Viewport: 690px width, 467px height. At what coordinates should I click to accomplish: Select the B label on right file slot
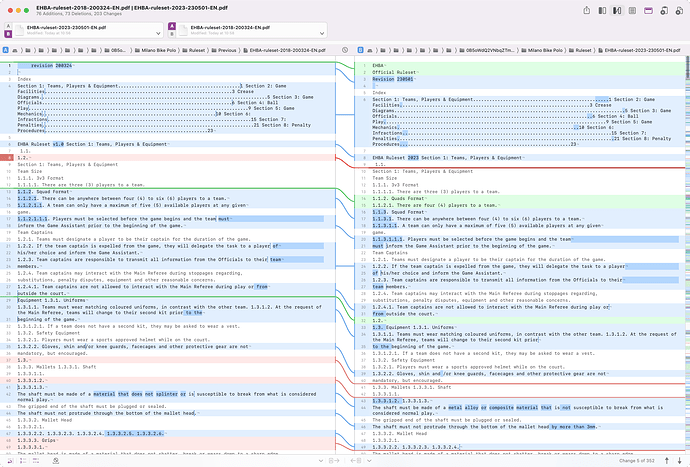172,34
